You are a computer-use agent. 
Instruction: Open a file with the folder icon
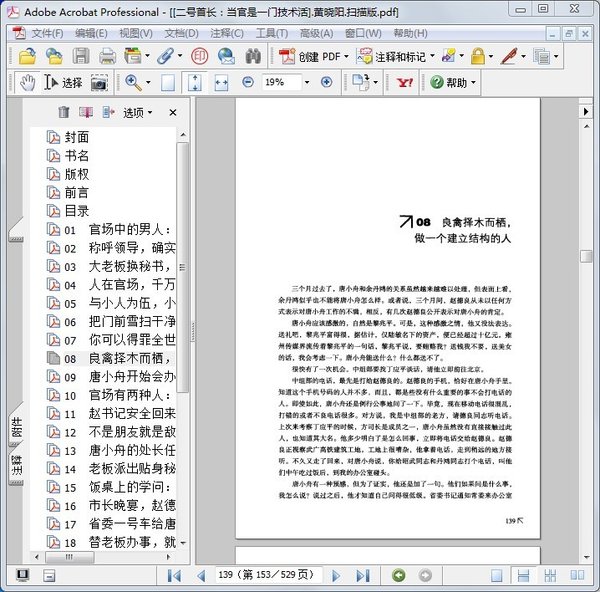tap(28, 57)
